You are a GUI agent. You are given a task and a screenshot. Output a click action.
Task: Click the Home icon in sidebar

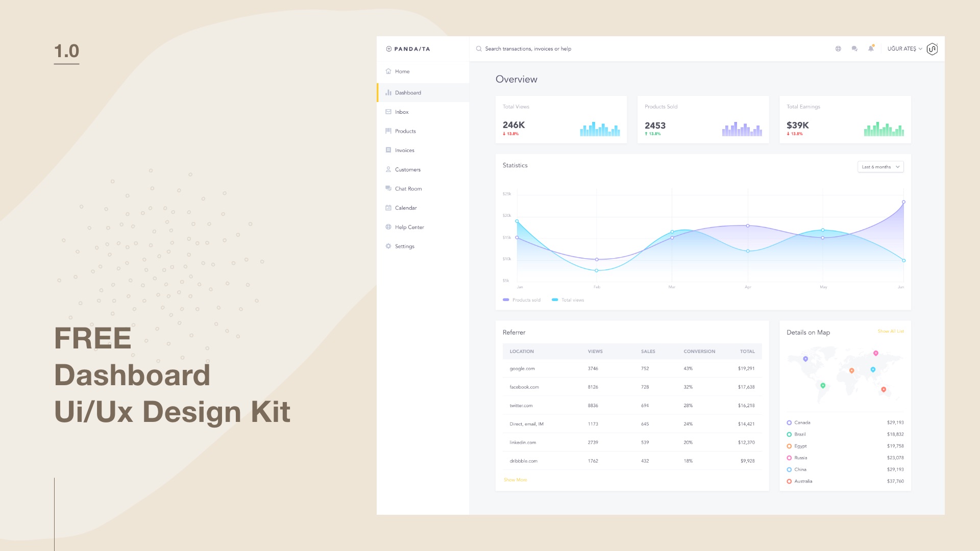(388, 71)
